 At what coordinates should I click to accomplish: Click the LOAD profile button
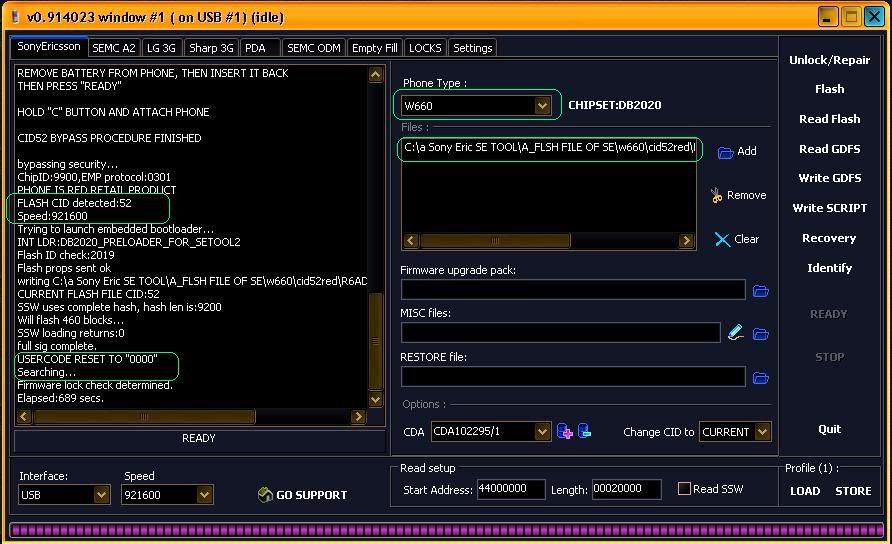pyautogui.click(x=805, y=491)
